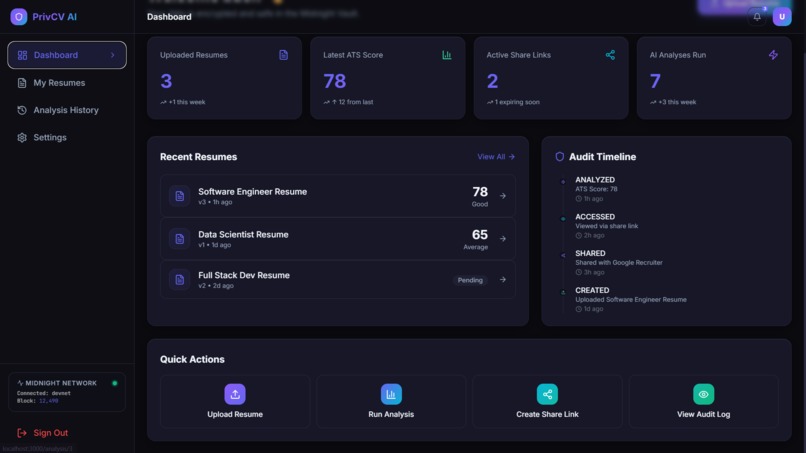Click arrow next to score 78

click(x=503, y=196)
